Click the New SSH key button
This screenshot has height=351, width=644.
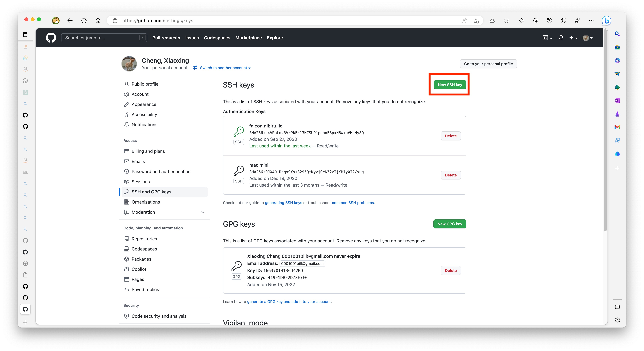[x=450, y=85]
